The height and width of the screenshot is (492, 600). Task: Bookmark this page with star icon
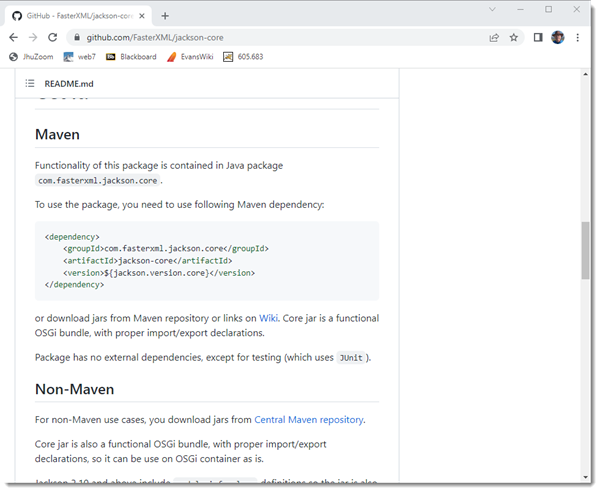click(x=514, y=37)
